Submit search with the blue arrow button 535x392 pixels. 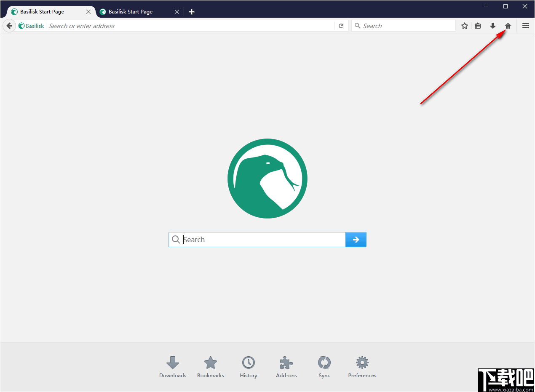tap(356, 240)
